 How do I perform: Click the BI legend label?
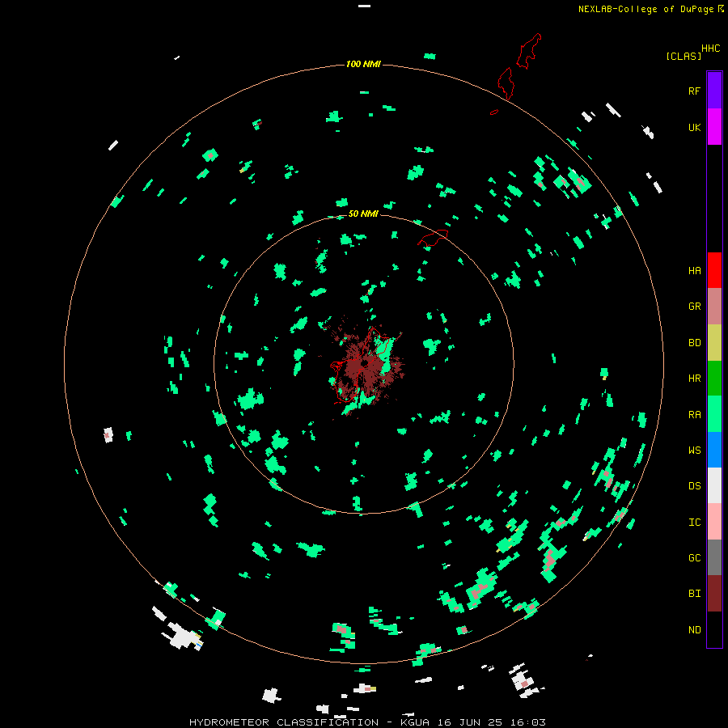point(694,594)
